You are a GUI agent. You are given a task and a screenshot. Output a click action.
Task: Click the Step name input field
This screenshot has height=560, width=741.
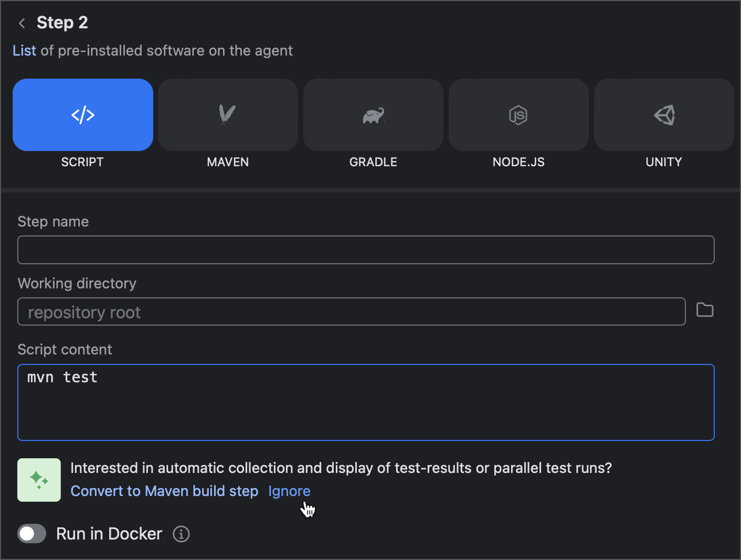366,250
